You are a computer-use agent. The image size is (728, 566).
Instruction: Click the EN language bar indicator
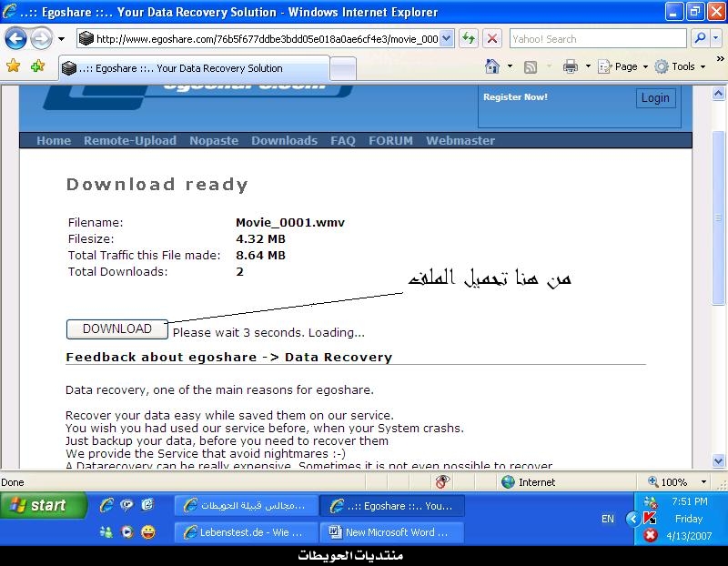point(607,519)
